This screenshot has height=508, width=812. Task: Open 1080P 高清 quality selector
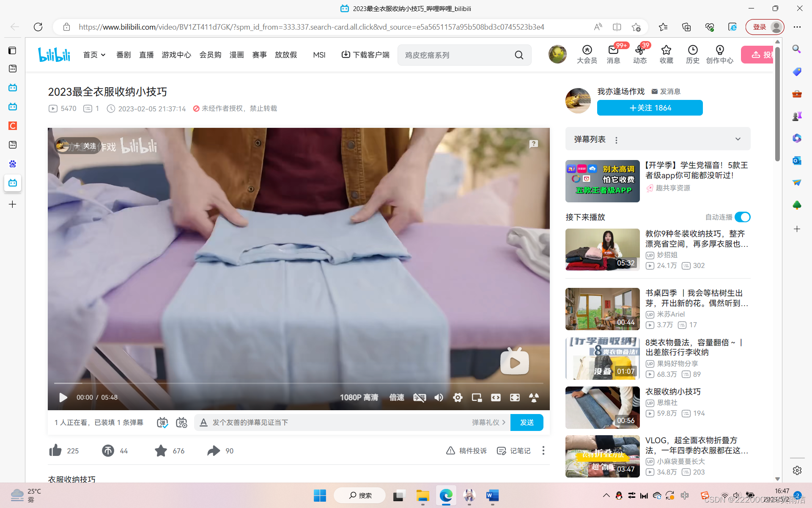[x=359, y=398]
